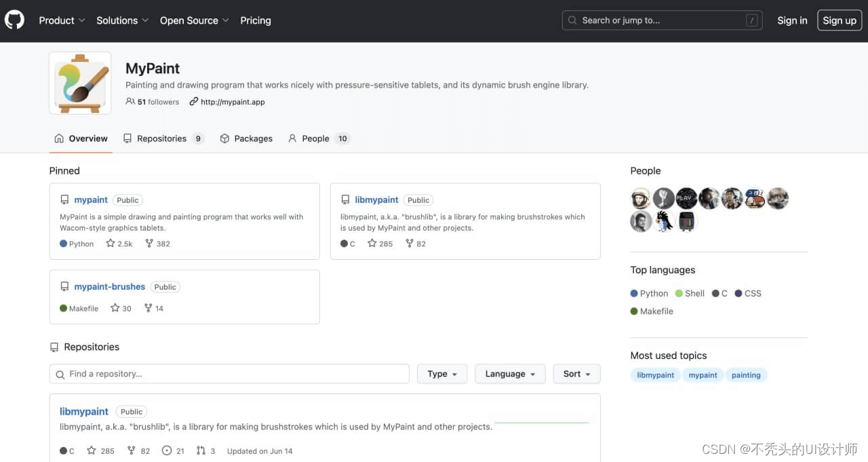868x462 pixels.
Task: Click the 285 stars icon in libmypaint list row
Action: click(92, 450)
